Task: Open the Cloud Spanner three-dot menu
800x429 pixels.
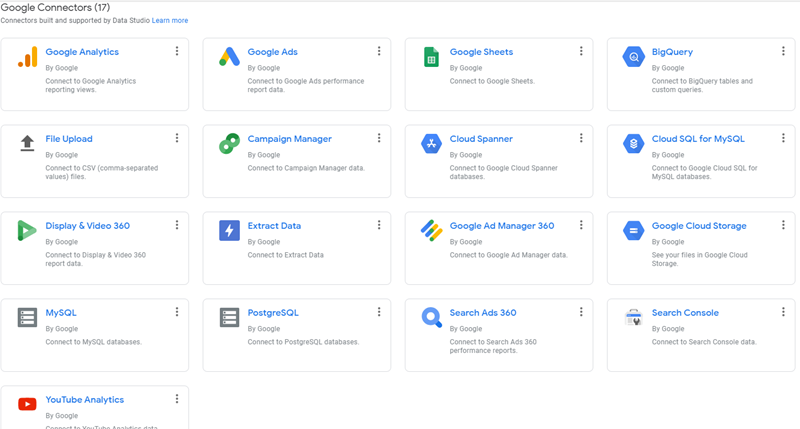Action: (x=581, y=138)
